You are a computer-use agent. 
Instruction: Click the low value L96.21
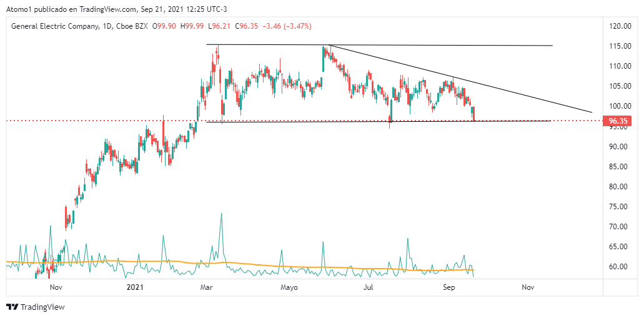[219, 26]
